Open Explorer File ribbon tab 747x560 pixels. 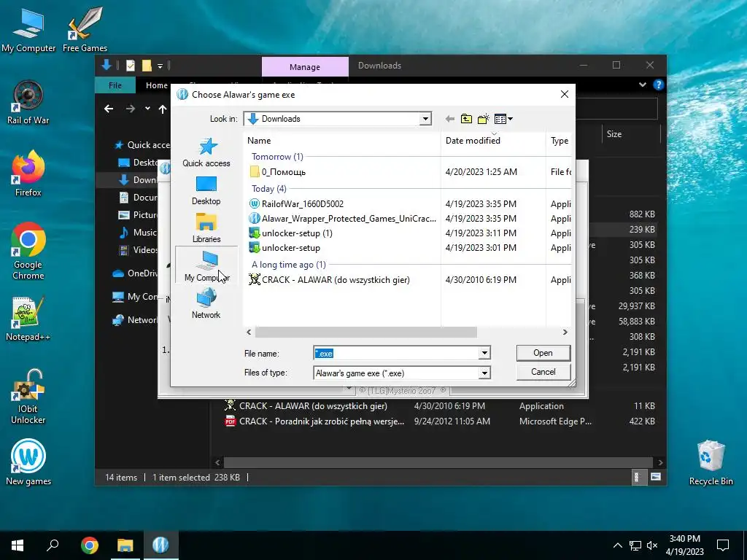pos(115,85)
